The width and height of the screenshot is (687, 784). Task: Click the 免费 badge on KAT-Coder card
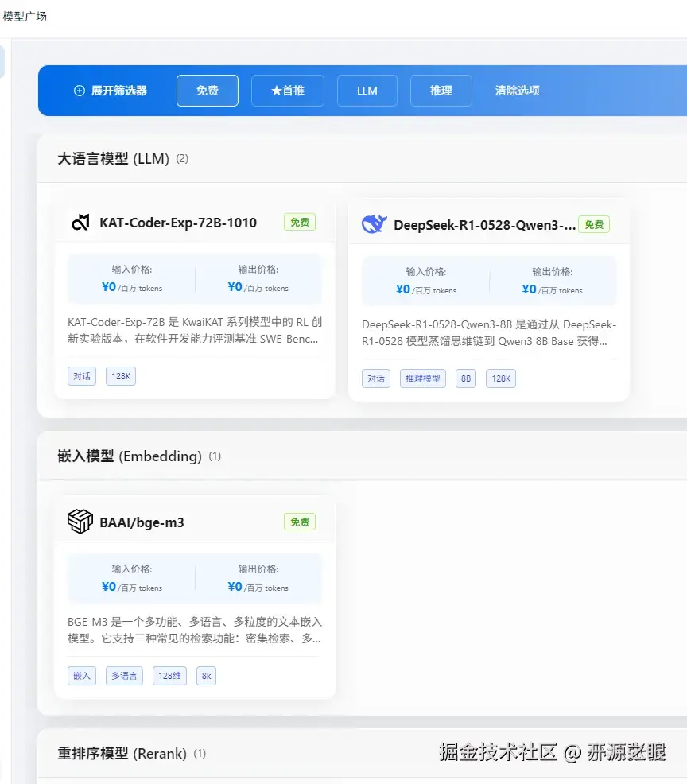300,222
